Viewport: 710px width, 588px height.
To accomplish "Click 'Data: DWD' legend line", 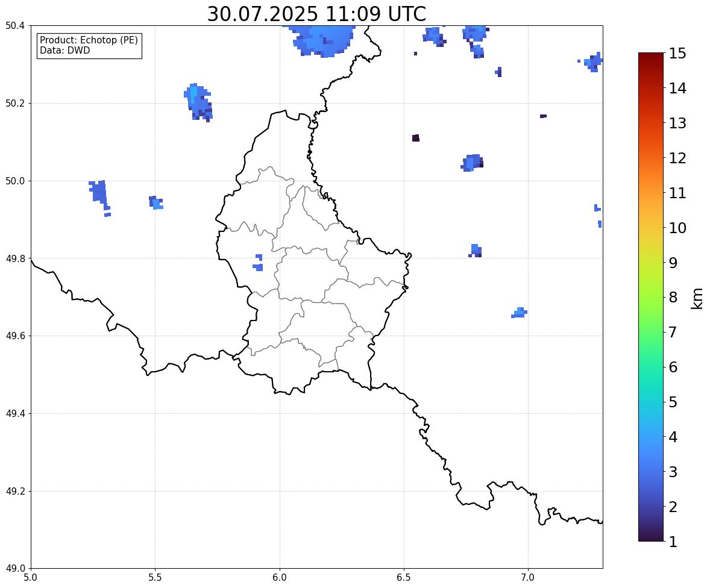I will pyautogui.click(x=64, y=50).
